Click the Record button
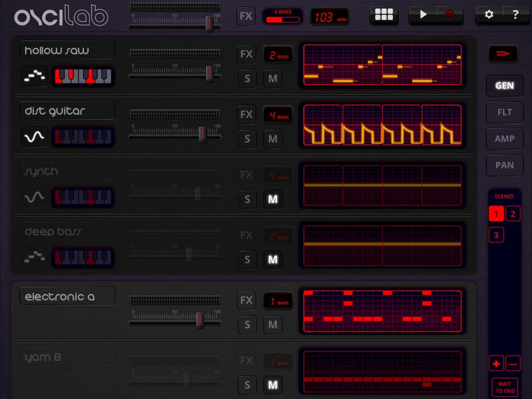The image size is (532, 399). click(x=450, y=15)
